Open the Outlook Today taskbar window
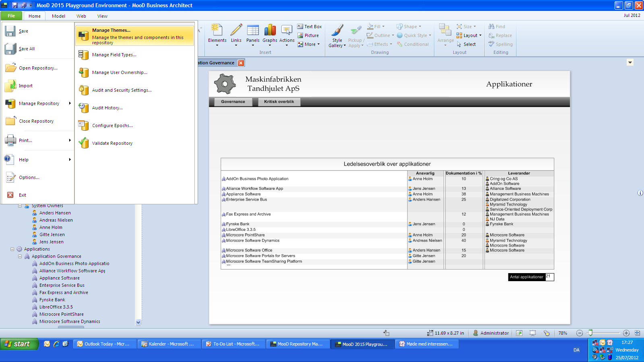This screenshot has width=644, height=362. (x=104, y=344)
